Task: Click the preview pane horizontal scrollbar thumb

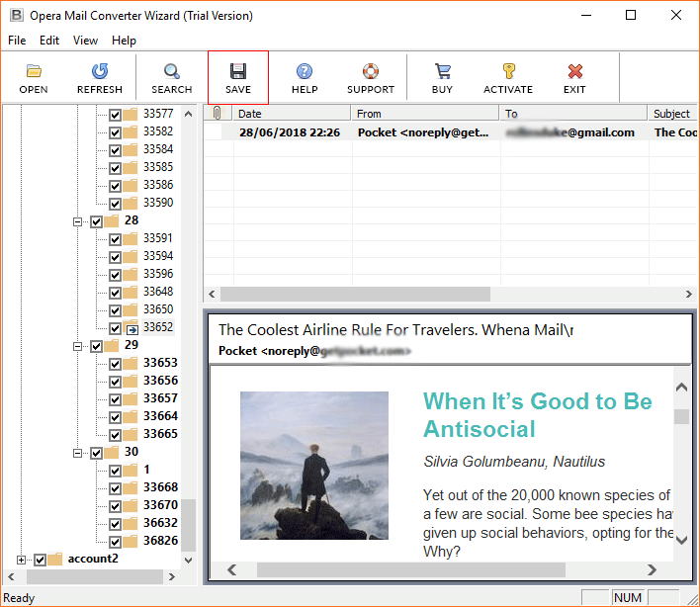Action: 411,570
